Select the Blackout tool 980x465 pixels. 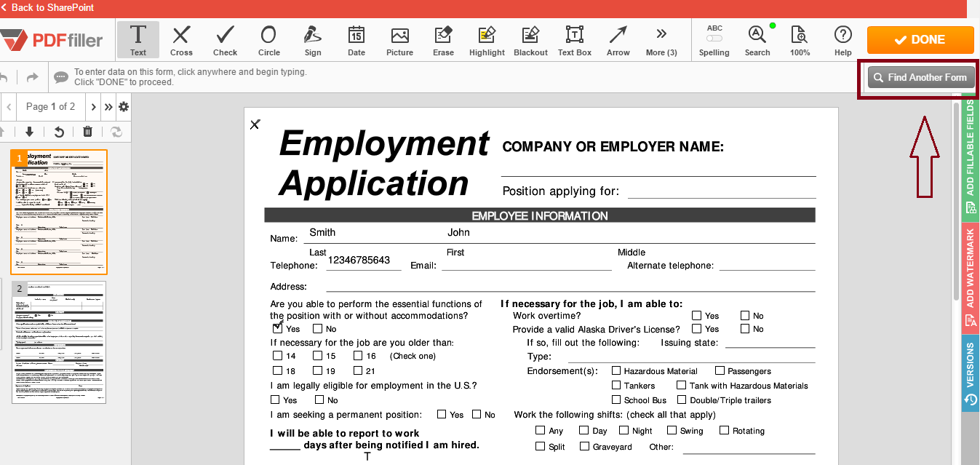click(531, 40)
